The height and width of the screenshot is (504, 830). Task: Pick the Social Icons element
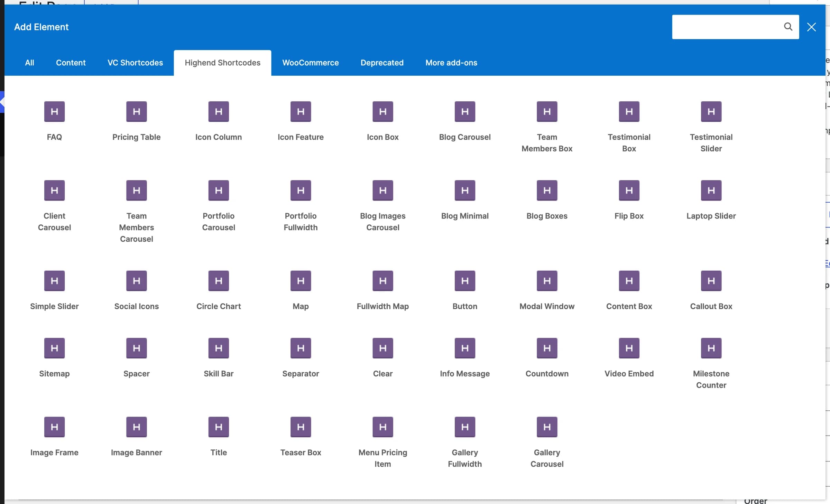pyautogui.click(x=137, y=290)
